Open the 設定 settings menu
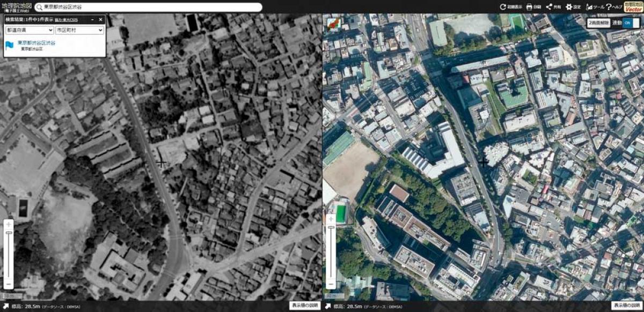This screenshot has height=312, width=644. coord(573,7)
